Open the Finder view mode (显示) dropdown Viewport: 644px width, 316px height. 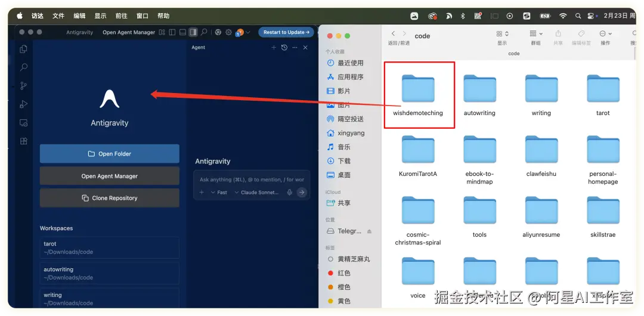pyautogui.click(x=502, y=34)
